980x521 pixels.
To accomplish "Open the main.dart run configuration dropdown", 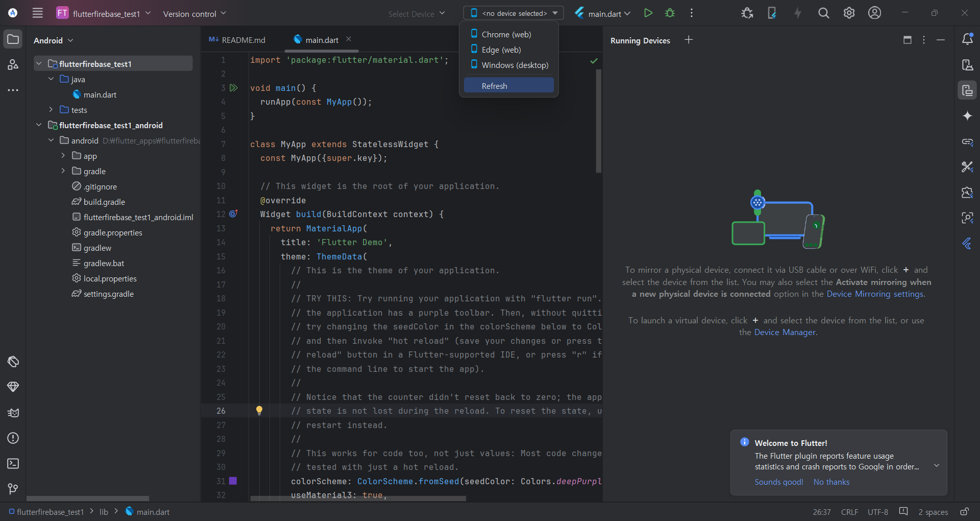I will pyautogui.click(x=603, y=14).
